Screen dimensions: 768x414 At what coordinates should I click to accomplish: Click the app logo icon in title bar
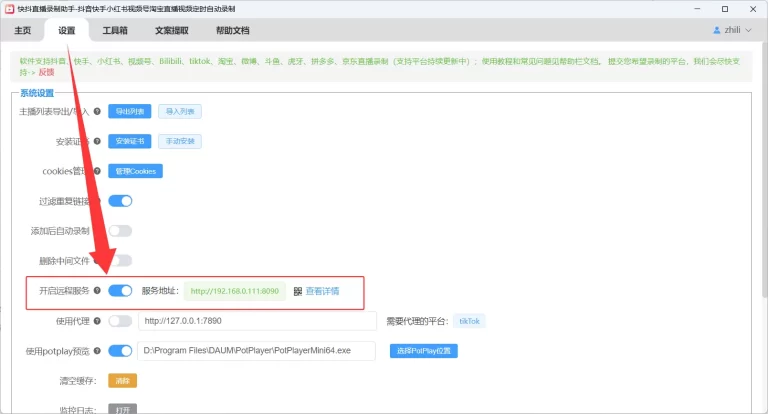(9, 9)
